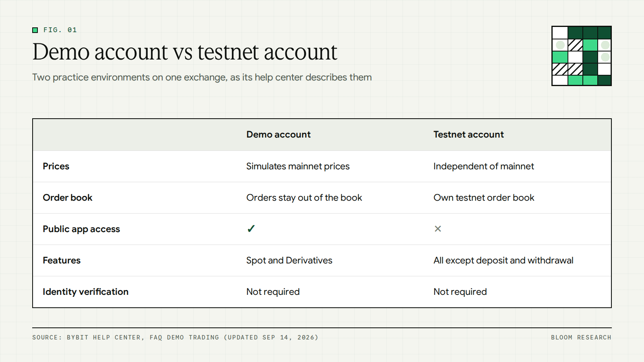Click the cross mark under Testnet account
Image resolution: width=644 pixels, height=362 pixels.
point(438,229)
